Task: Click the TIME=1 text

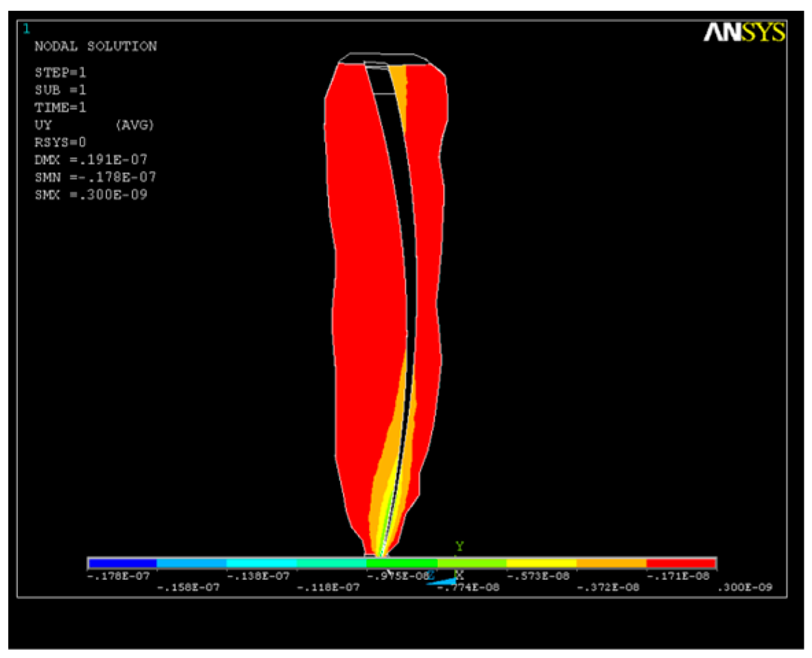Action: pos(60,108)
